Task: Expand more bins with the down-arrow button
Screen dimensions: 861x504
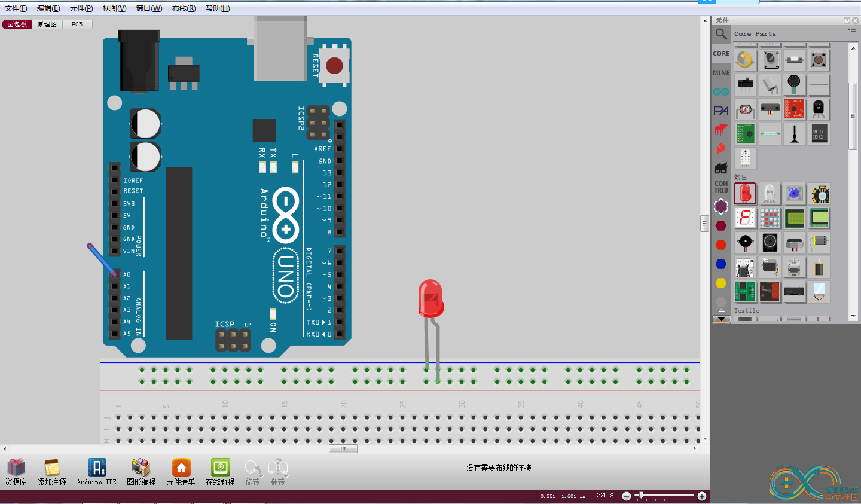Action: tap(721, 319)
